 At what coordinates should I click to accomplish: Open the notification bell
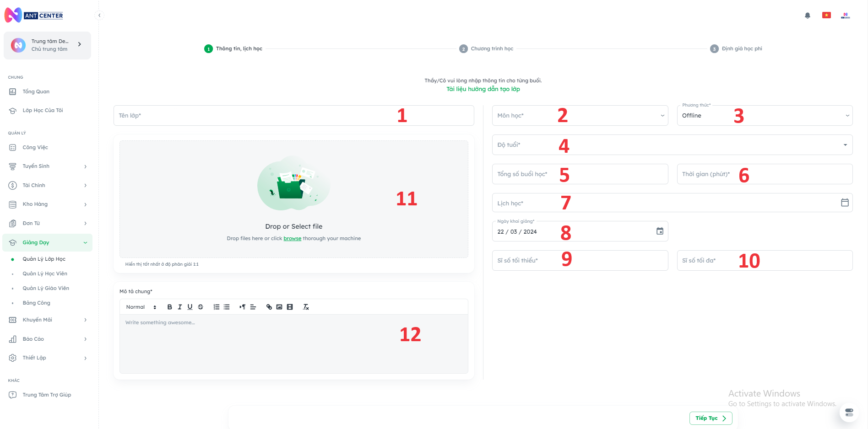point(808,16)
